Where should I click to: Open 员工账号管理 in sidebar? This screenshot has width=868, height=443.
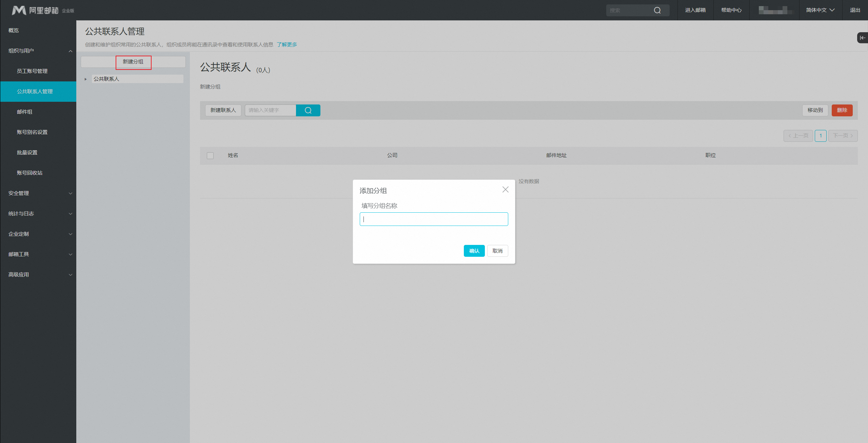click(x=32, y=71)
